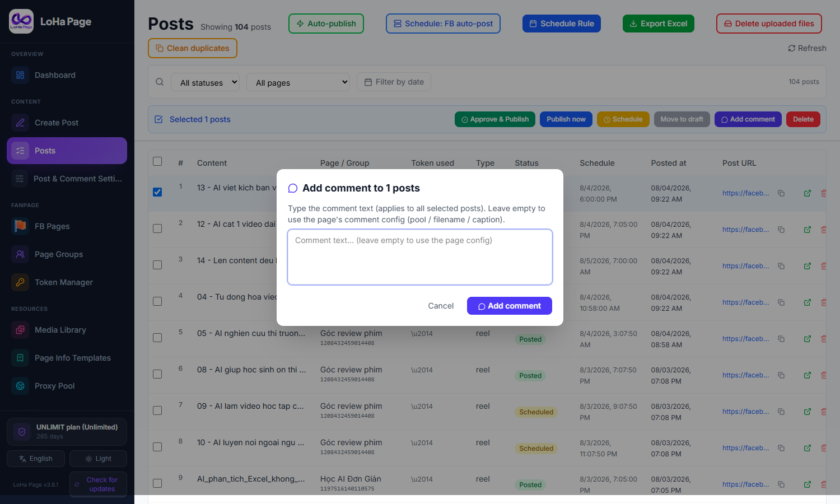The width and height of the screenshot is (840, 504).
Task: Go to Create Post in sidebar
Action: tap(67, 123)
